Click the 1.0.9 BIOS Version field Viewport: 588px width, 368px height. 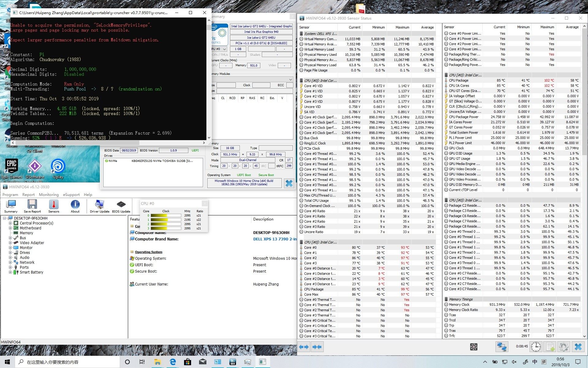(x=174, y=151)
